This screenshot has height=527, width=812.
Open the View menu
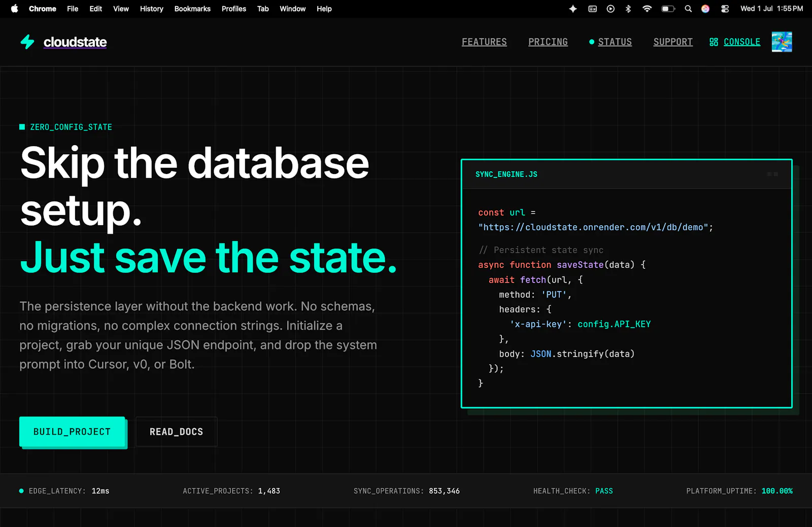(121, 9)
